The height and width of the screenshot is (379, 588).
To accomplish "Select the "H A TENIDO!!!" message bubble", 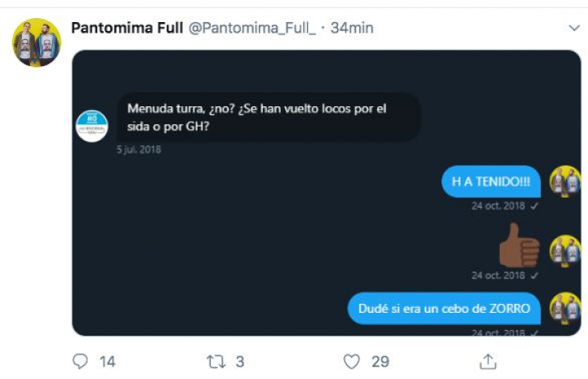I will (491, 182).
